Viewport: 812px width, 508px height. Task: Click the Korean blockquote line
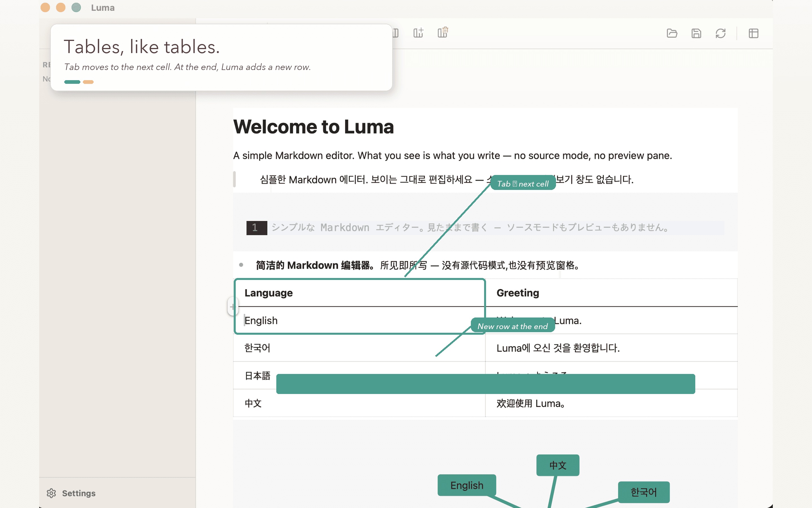(x=447, y=179)
